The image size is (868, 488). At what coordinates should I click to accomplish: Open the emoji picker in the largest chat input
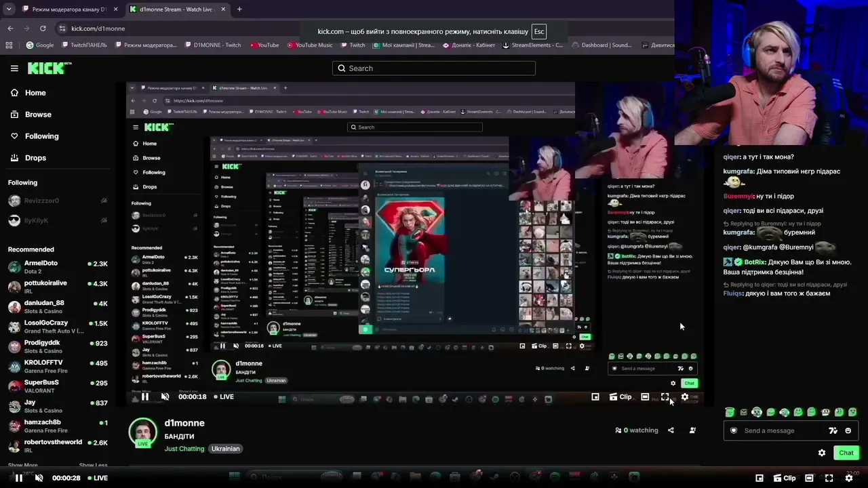(x=848, y=430)
